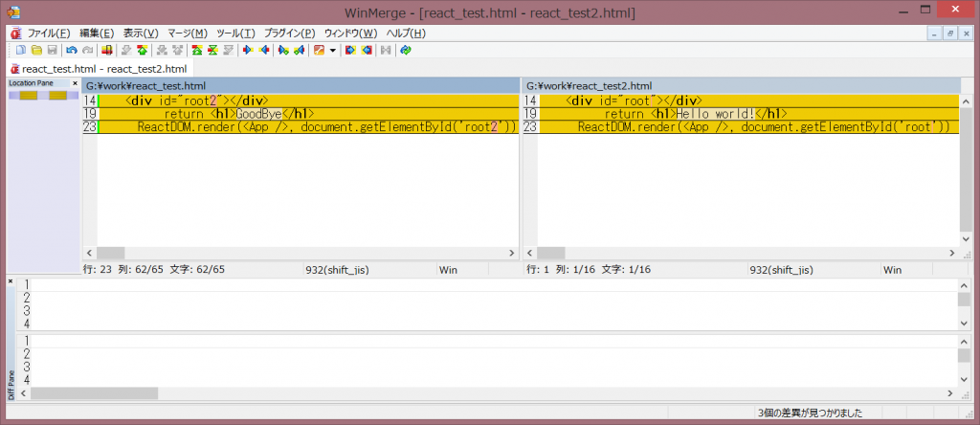Refresh the comparison
The width and height of the screenshot is (980, 425).
(406, 50)
